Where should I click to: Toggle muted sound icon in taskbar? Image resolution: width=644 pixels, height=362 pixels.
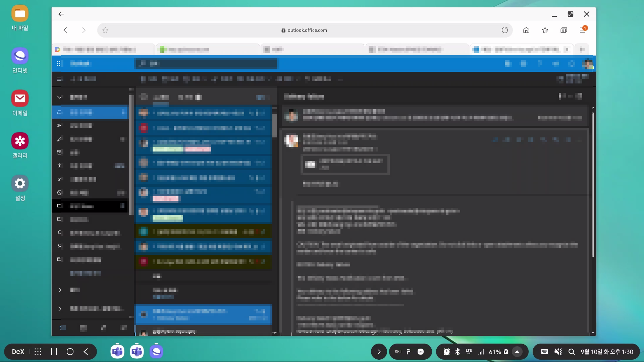pyautogui.click(x=558, y=352)
